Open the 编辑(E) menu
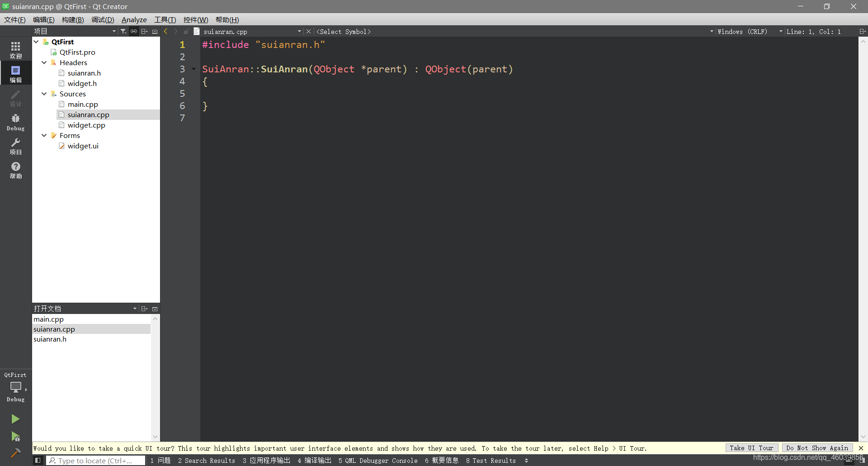 tap(43, 19)
